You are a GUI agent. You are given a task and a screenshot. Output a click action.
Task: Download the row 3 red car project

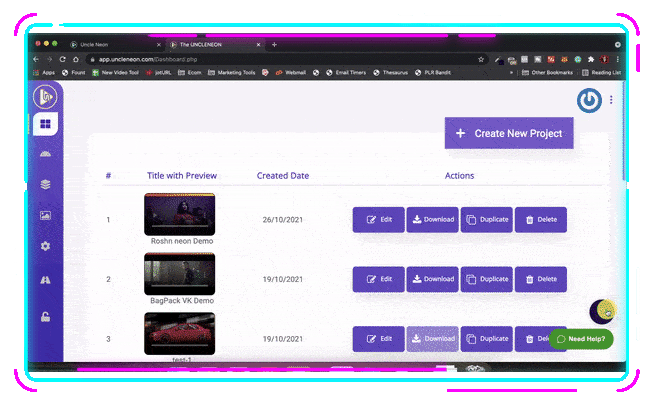[433, 339]
